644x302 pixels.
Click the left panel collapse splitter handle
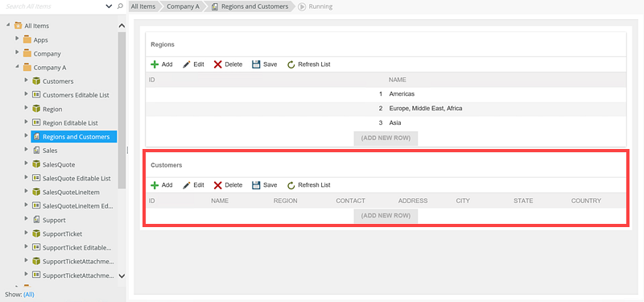[127, 151]
